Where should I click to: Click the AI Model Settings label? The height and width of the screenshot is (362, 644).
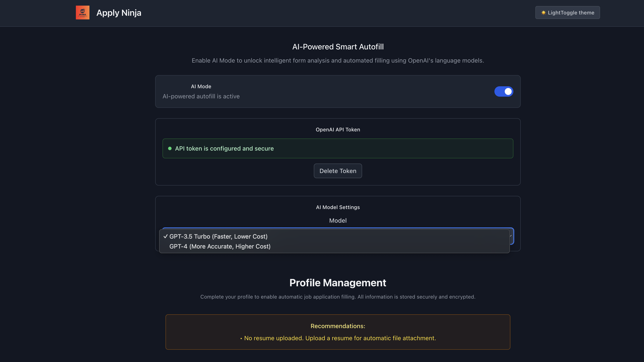(x=338, y=207)
